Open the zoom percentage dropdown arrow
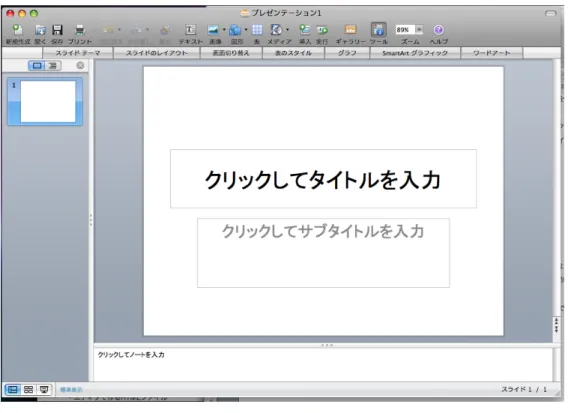568x413 pixels. (x=419, y=30)
